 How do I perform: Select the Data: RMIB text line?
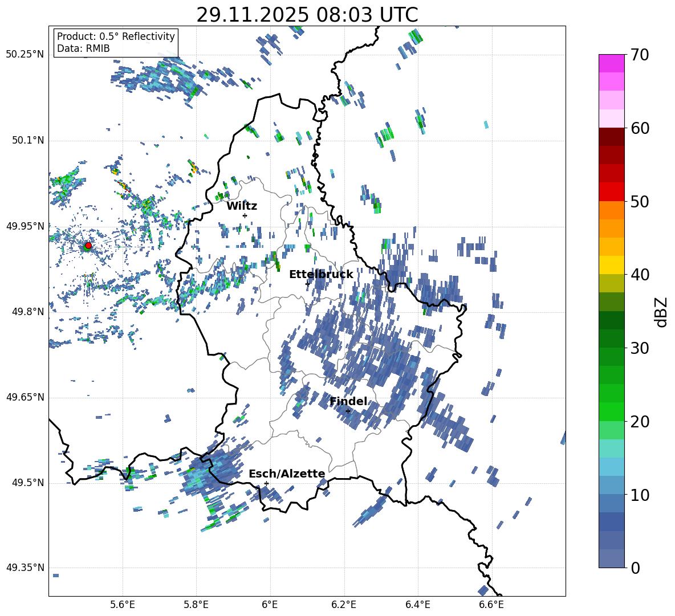pos(83,48)
